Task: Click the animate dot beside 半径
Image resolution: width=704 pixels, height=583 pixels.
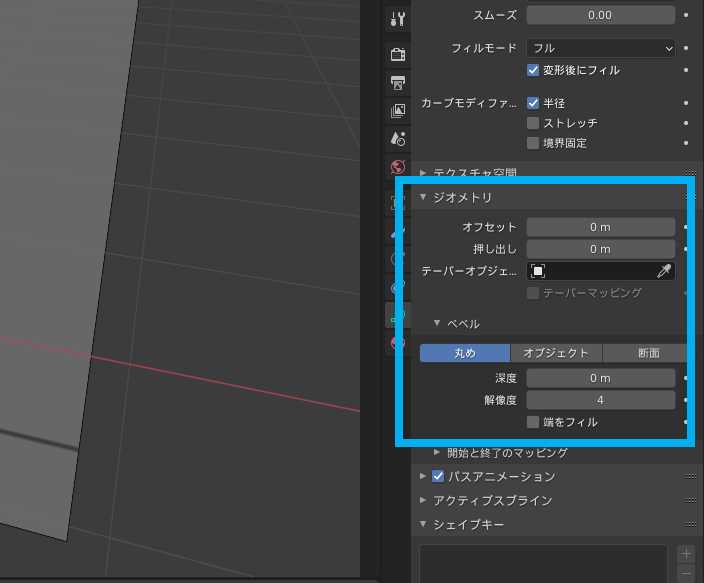Action: coord(686,103)
